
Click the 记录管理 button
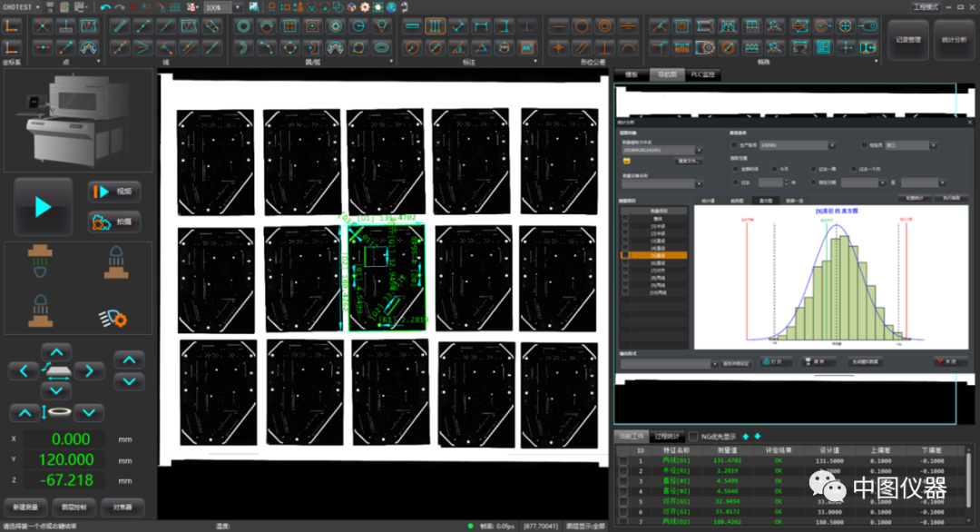tap(907, 40)
